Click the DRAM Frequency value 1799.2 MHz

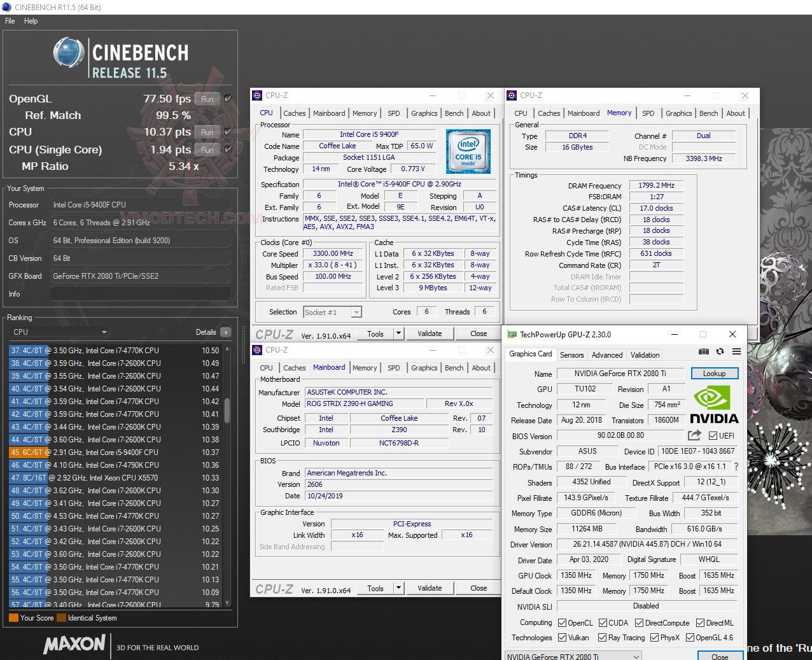point(656,185)
